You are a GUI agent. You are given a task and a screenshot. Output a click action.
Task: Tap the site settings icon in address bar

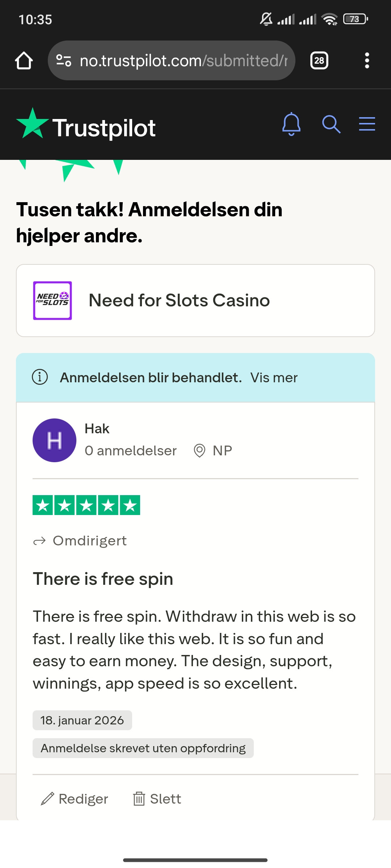point(64,60)
